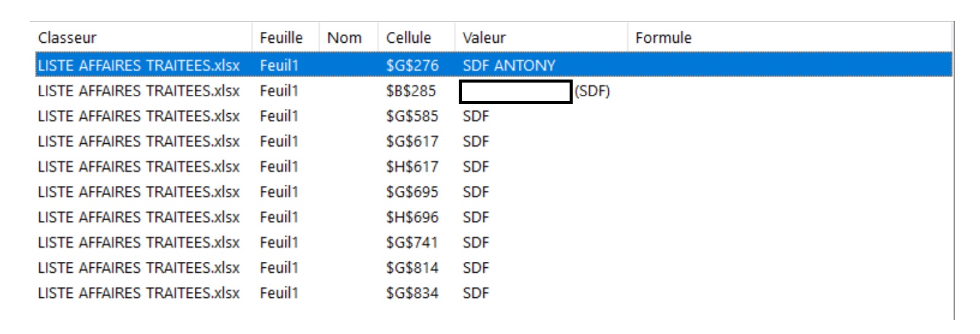The width and height of the screenshot is (980, 334).
Task: Sort results by the Classeur column header
Action: click(x=67, y=38)
